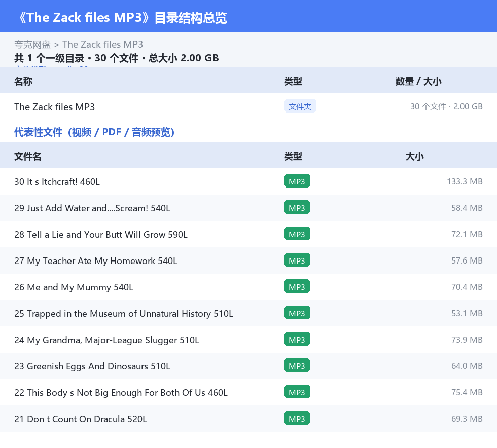Image resolution: width=497 pixels, height=448 pixels.
Task: Click the 数量 / 大小 column header
Action: click(418, 81)
